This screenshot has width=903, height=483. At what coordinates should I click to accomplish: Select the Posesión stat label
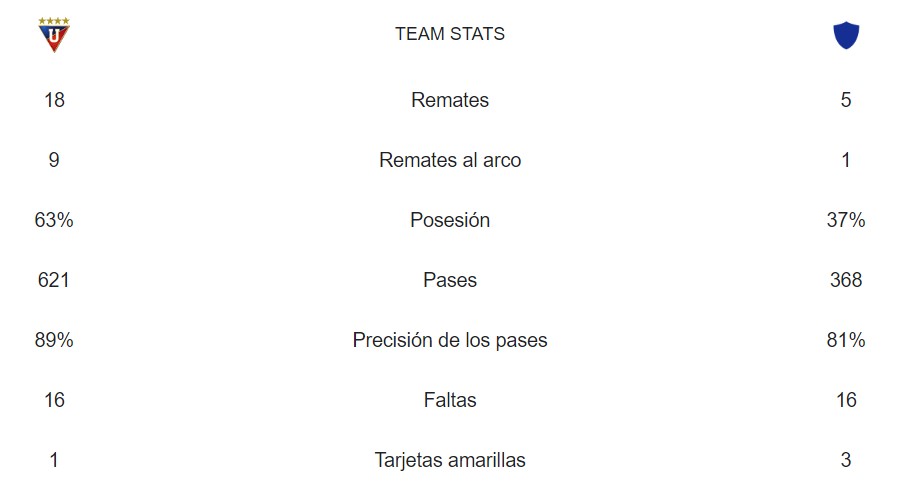click(x=450, y=220)
